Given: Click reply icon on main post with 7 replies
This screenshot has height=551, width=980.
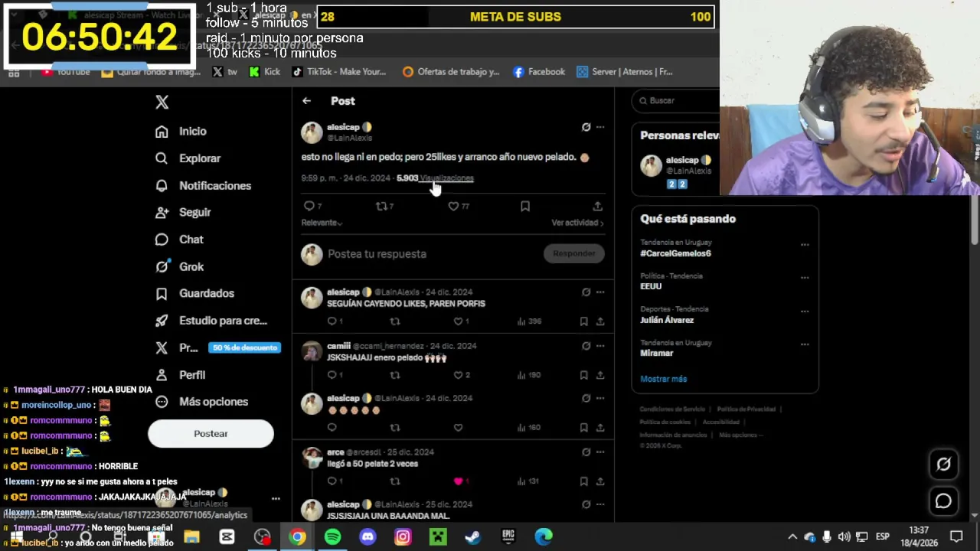Looking at the screenshot, I should click(x=309, y=206).
